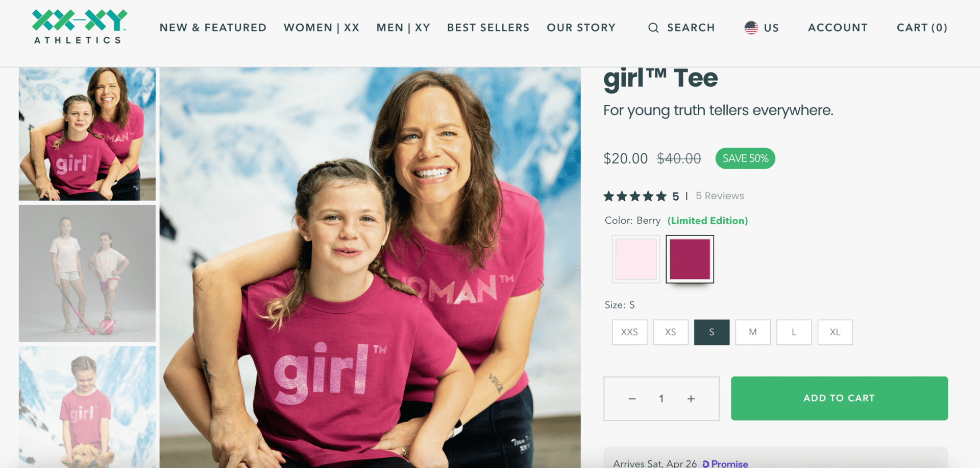
Task: Click the previous image arrow
Action: click(x=199, y=285)
